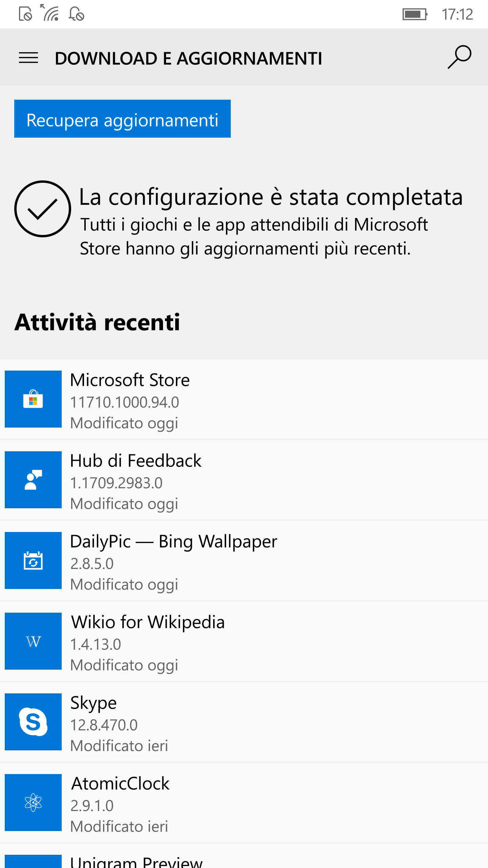The image size is (488, 868).
Task: Tap the battery status icon
Action: 415,15
